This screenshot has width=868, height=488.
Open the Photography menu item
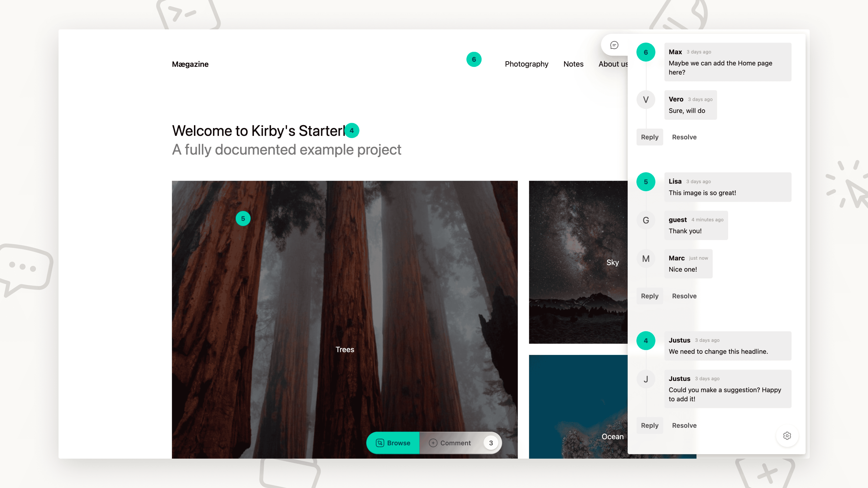(526, 64)
